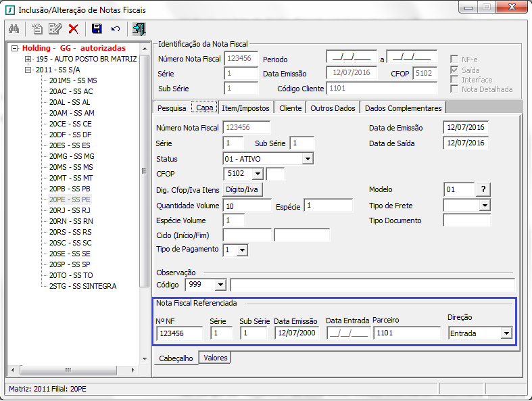Click the exit door icon
The height and width of the screenshot is (401, 532).
tap(139, 29)
